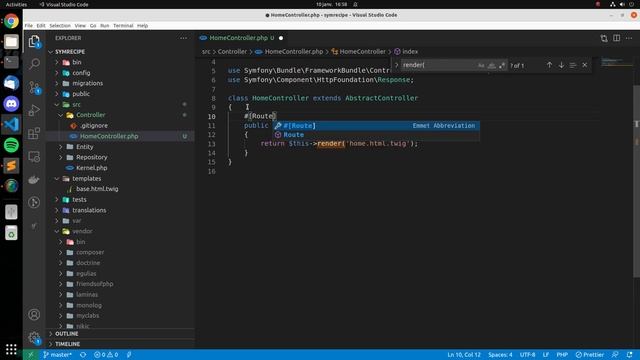Open the Explorer view in activity bar
This screenshot has width=640, height=360.
pos(34,41)
